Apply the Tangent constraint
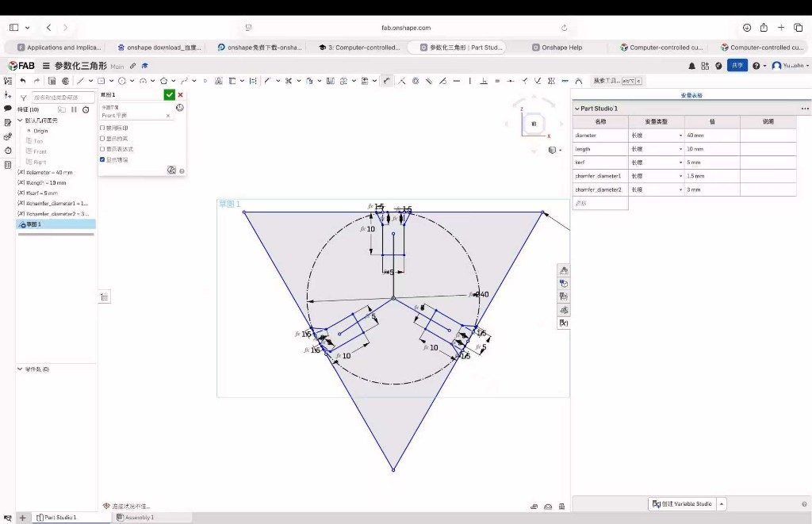The width and height of the screenshot is (812, 524). [x=442, y=81]
